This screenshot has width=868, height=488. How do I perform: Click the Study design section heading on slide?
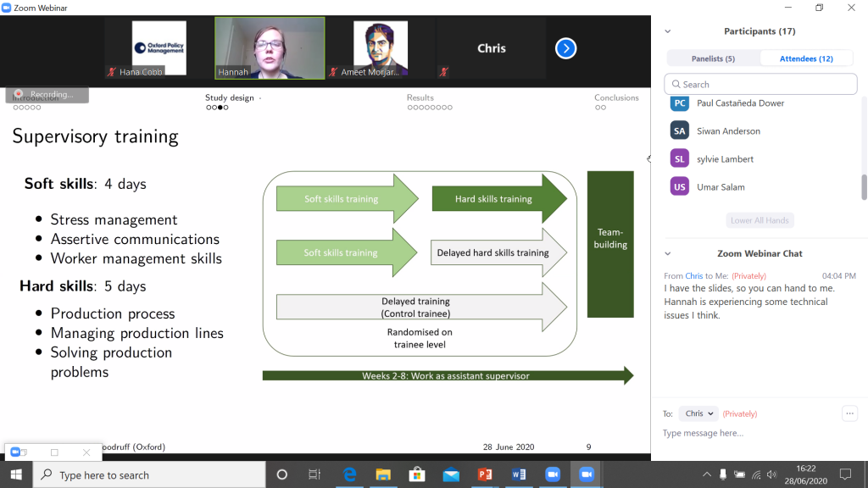[x=229, y=97]
